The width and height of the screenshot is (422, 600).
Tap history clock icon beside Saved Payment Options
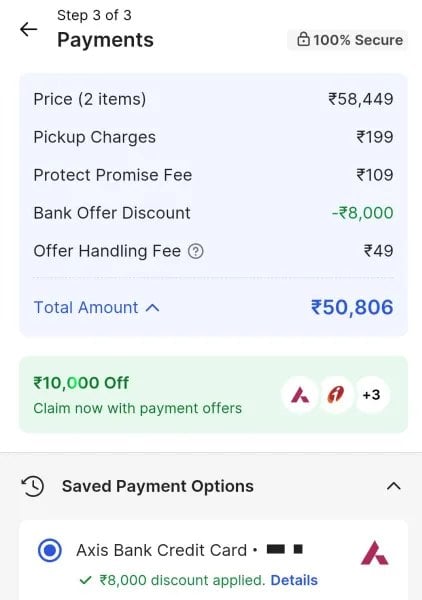pos(33,486)
